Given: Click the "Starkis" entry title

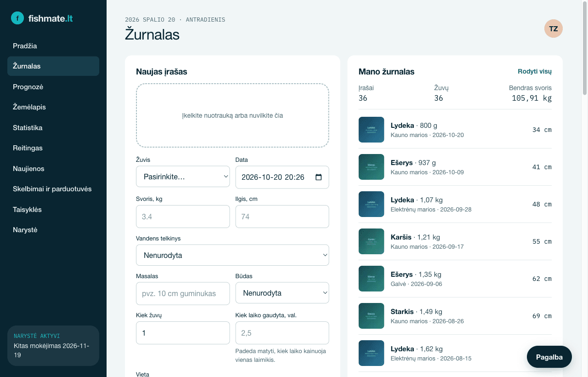Looking at the screenshot, I should click(402, 312).
